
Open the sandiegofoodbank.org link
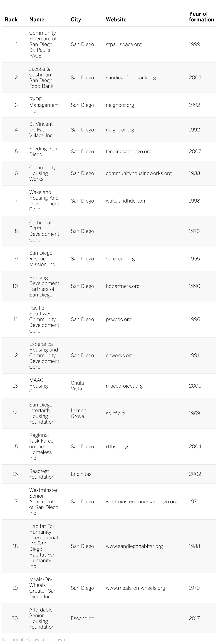click(x=131, y=78)
